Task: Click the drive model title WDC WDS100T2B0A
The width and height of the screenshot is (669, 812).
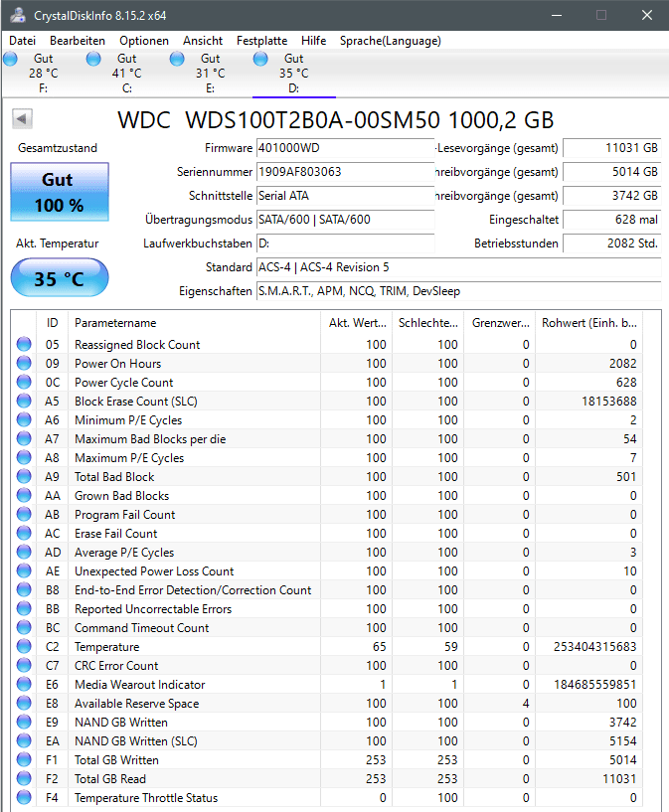Action: coord(336,120)
